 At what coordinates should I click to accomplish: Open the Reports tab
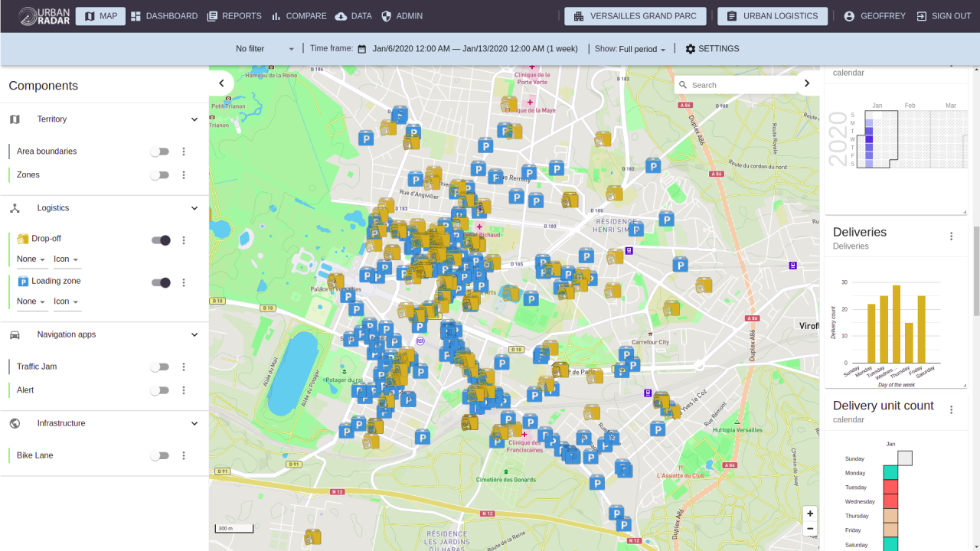(x=234, y=16)
